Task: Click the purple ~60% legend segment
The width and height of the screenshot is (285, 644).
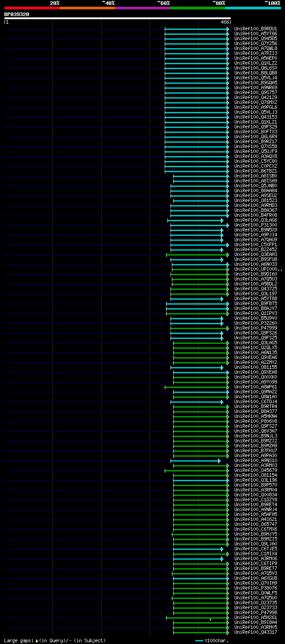Action: [142, 8]
